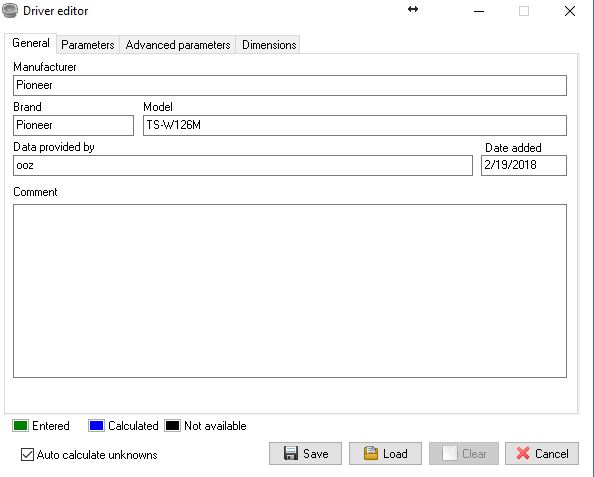Open the Dimensions tab

269,45
